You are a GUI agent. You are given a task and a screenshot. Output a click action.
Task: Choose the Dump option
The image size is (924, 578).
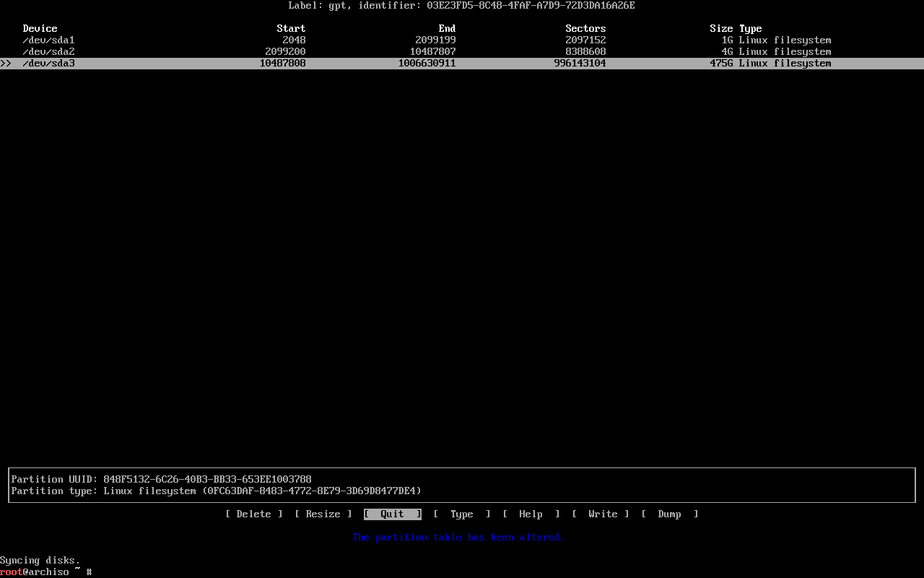669,514
